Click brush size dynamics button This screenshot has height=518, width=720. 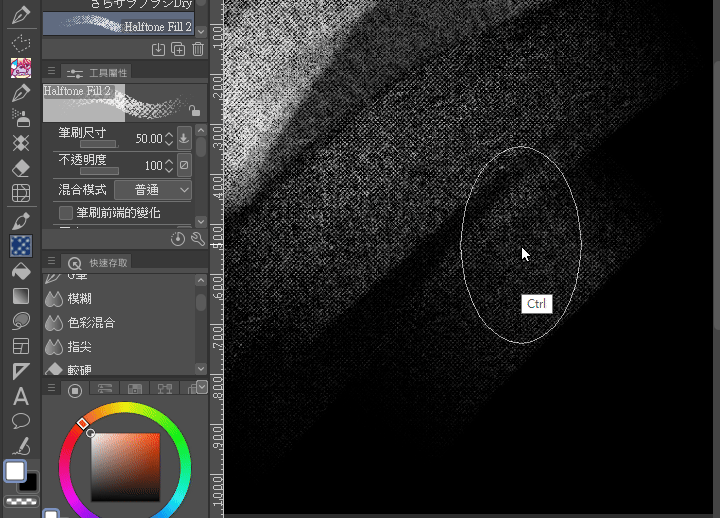tap(184, 138)
